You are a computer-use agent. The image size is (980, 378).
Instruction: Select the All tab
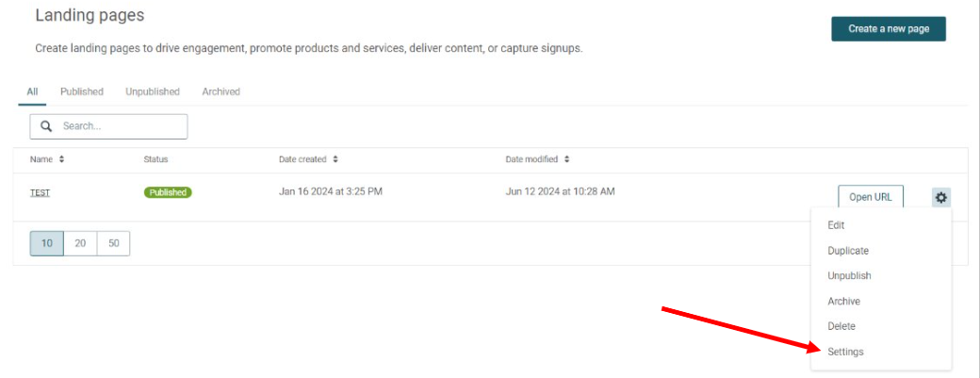pos(32,91)
